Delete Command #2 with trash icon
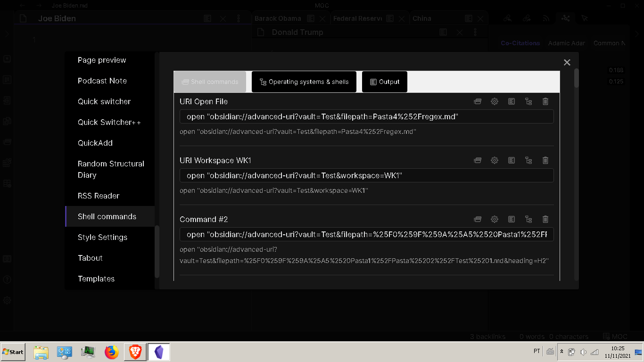The image size is (644, 362). (x=545, y=219)
